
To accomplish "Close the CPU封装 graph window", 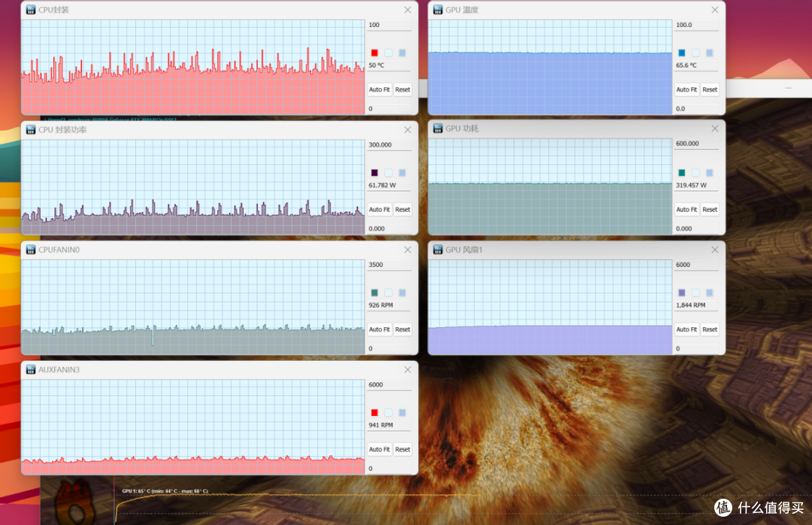I will coord(408,10).
